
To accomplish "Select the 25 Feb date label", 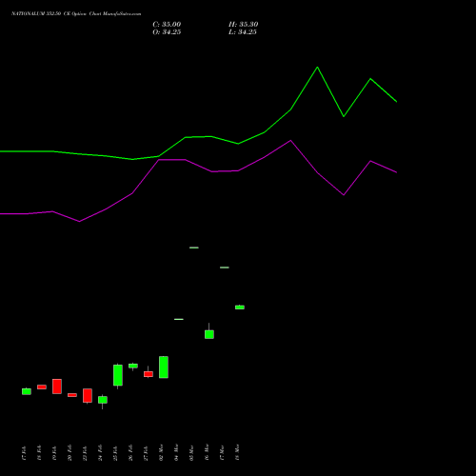I will (x=115, y=453).
